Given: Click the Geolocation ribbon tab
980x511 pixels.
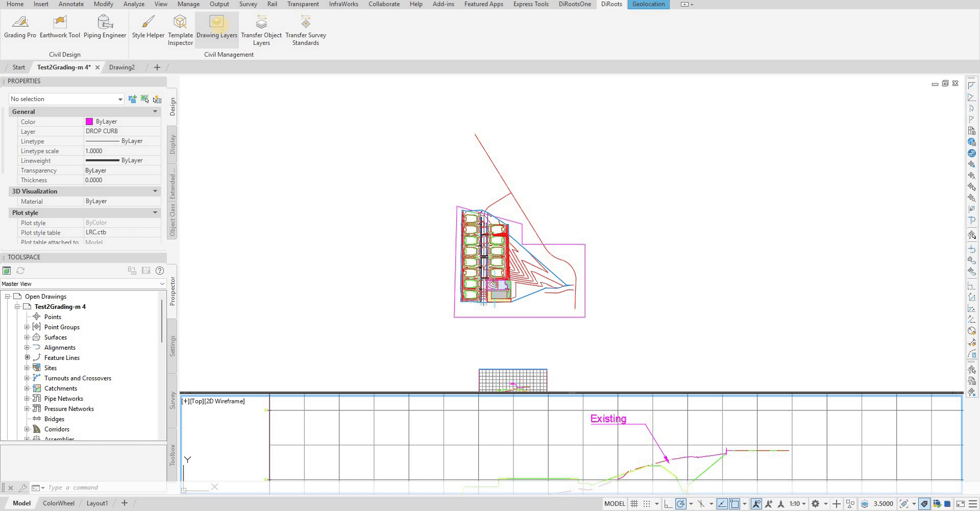Looking at the screenshot, I should click(x=648, y=4).
